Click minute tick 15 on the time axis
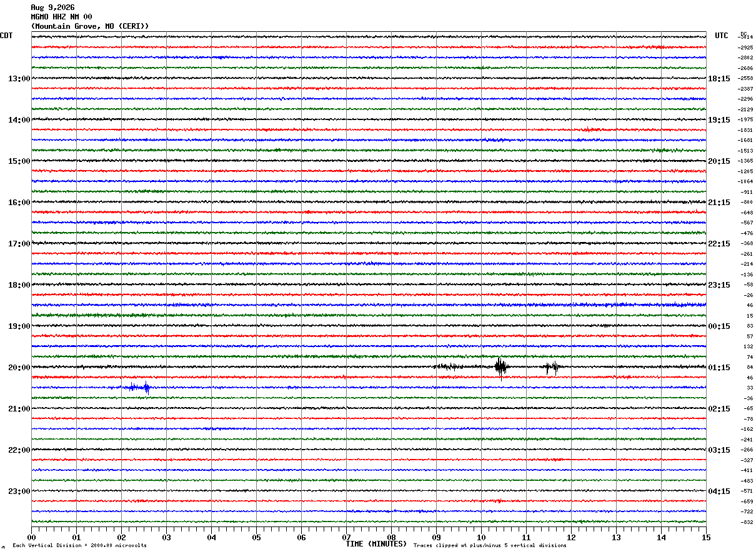Viewport: 756px width, 554px height. [706, 537]
